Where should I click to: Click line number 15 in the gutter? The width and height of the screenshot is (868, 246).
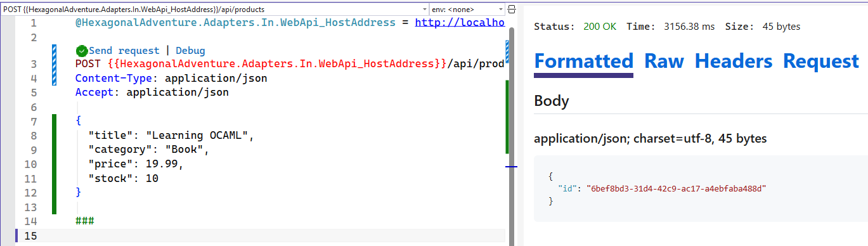(30, 236)
